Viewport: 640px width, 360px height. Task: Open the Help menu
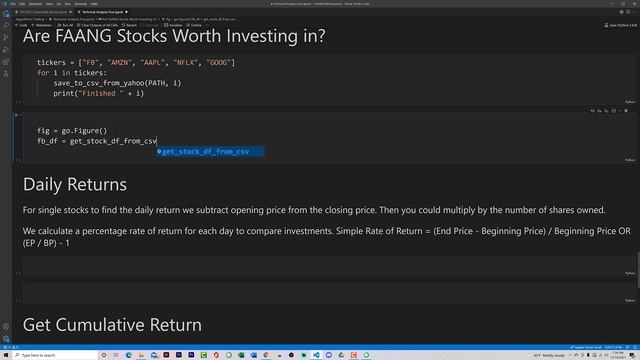coord(94,4)
